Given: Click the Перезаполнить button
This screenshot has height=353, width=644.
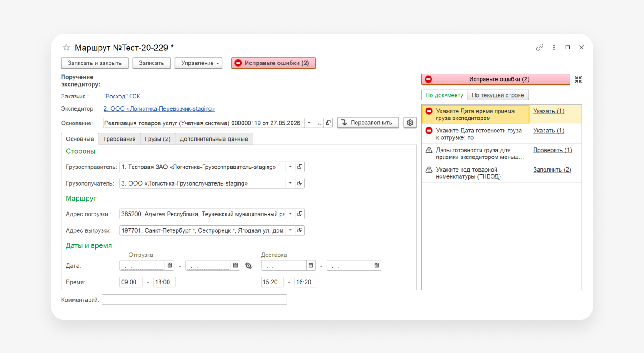Looking at the screenshot, I should 368,123.
